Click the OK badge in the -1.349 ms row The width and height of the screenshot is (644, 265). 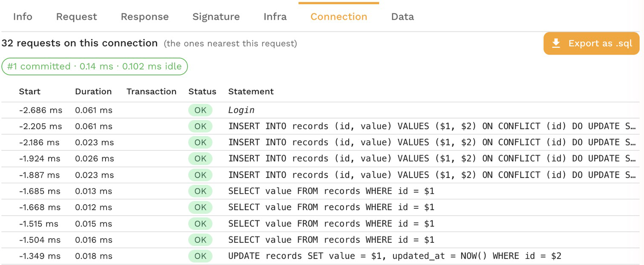click(200, 256)
